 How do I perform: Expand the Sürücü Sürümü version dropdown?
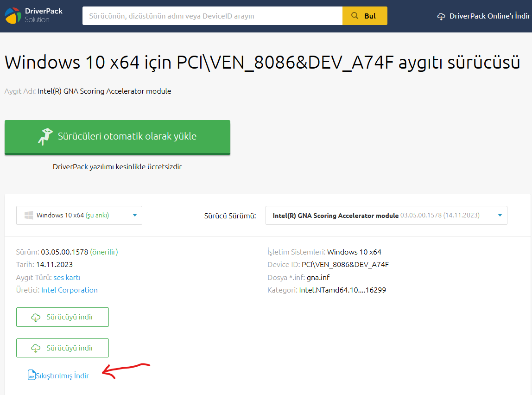coord(386,215)
